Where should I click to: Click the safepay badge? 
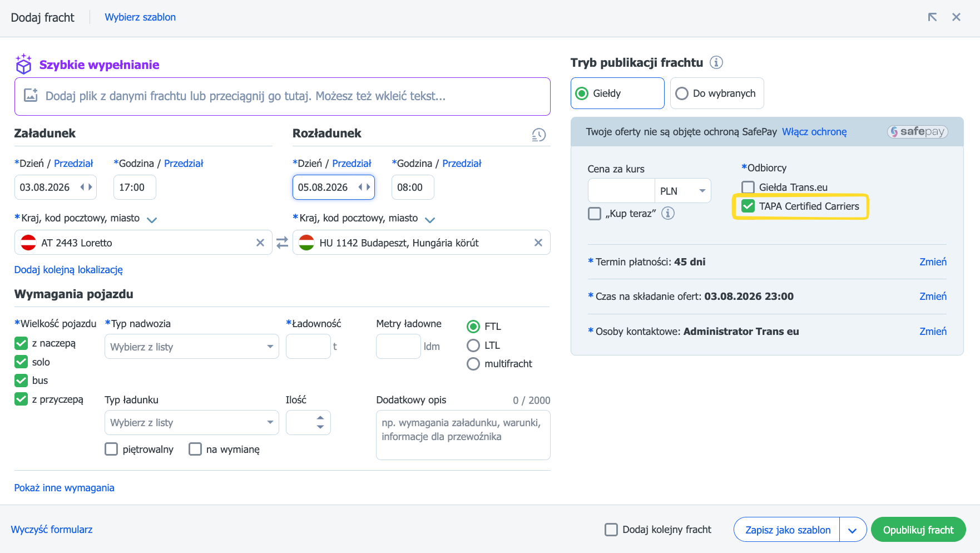point(917,132)
